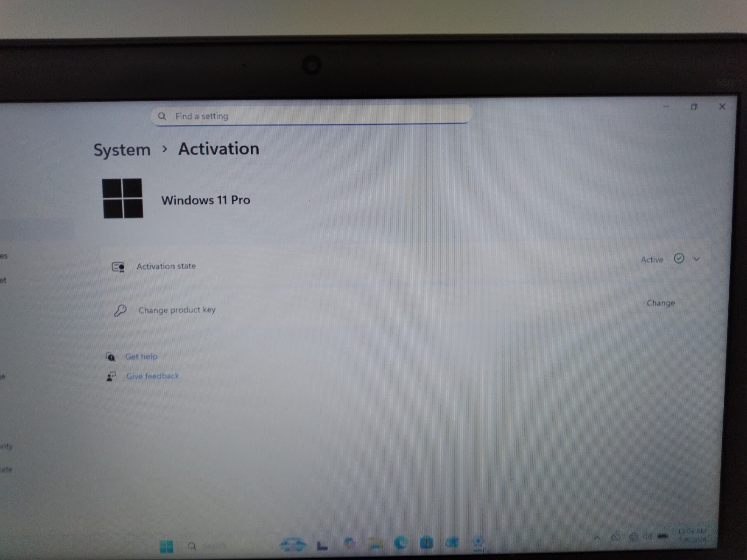Click the Activation state row label

166,266
